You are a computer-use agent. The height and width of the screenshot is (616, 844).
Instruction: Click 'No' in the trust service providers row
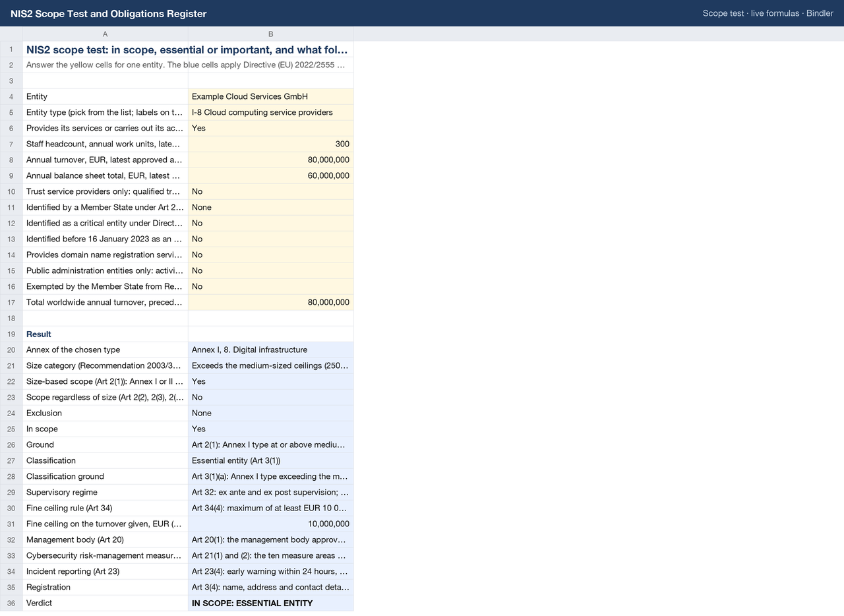tap(271, 191)
